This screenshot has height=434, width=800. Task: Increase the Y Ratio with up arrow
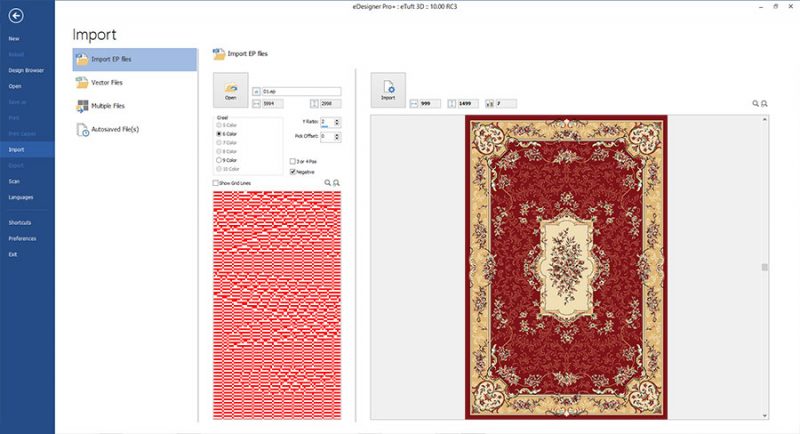[x=337, y=120]
